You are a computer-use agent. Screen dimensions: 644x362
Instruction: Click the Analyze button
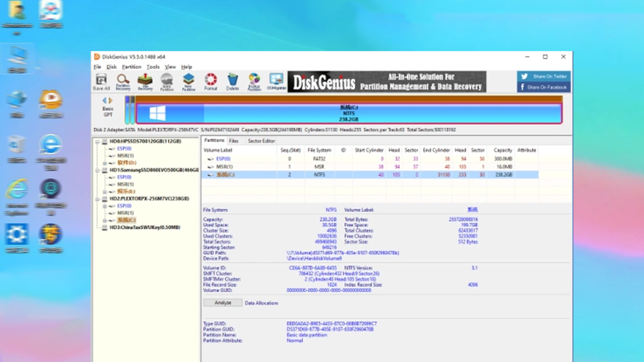(x=223, y=303)
